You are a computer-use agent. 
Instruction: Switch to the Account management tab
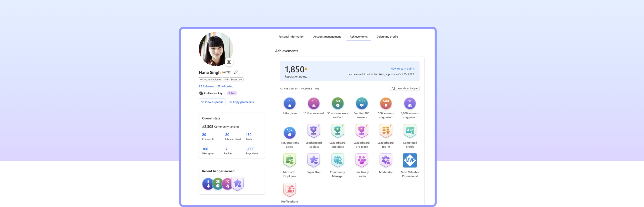(327, 37)
